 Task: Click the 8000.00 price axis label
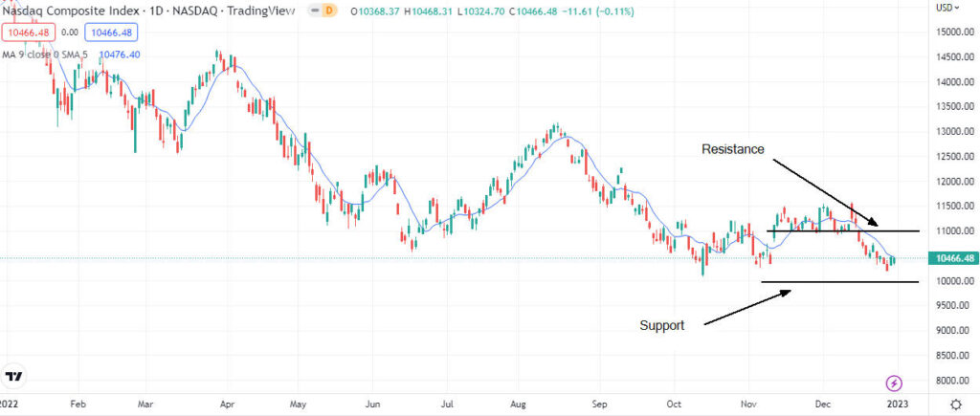(954, 381)
